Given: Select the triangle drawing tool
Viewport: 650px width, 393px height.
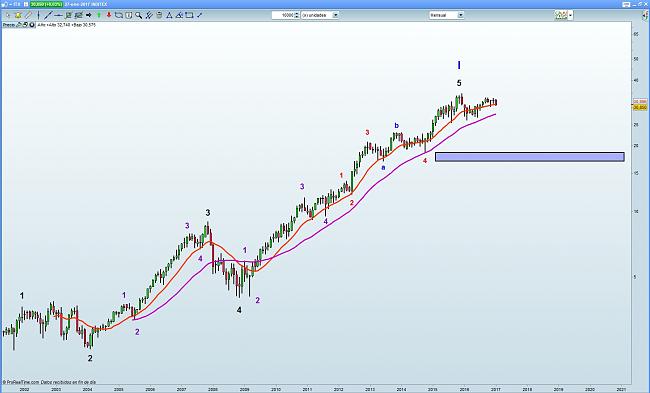Looking at the screenshot, I should pos(169,15).
